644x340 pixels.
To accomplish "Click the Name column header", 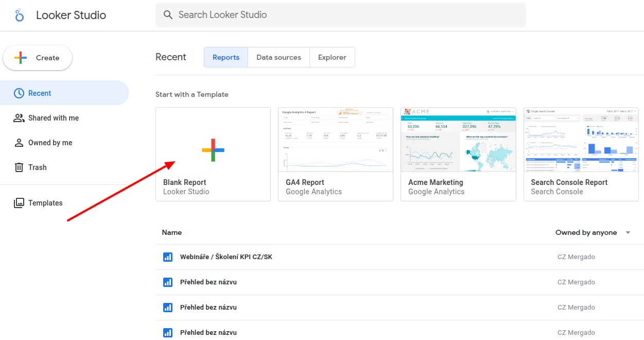I will tap(172, 232).
